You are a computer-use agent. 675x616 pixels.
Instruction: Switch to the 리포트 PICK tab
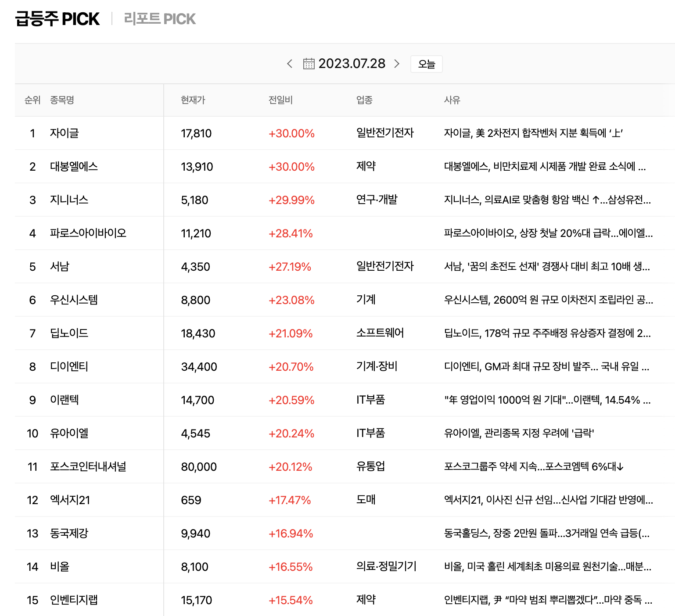point(160,19)
